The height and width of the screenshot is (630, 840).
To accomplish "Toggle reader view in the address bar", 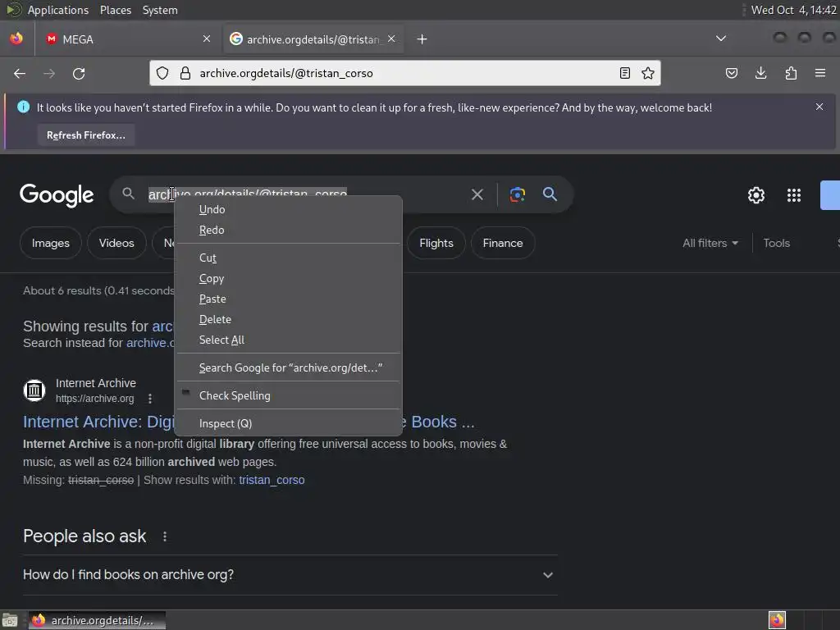I will pos(624,73).
